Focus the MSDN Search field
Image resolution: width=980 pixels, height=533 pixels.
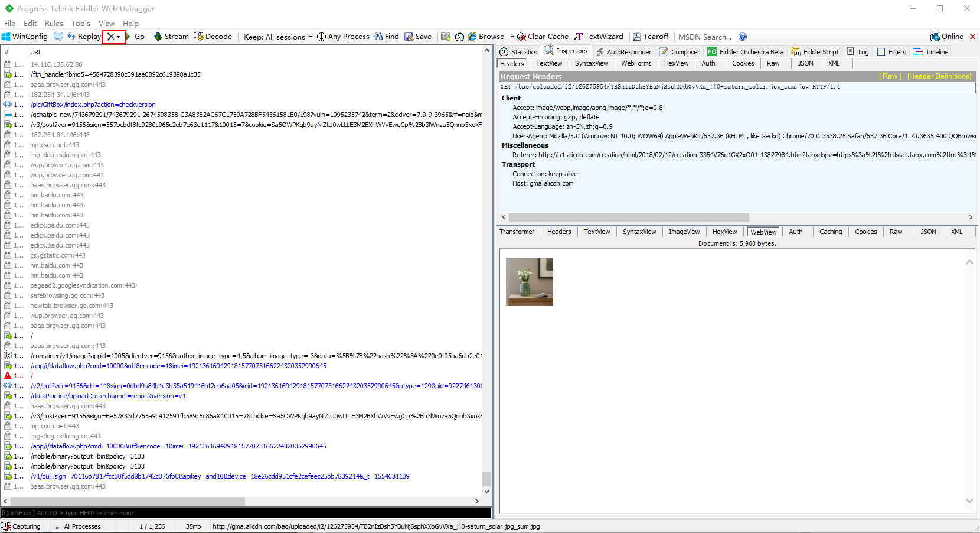pyautogui.click(x=705, y=37)
